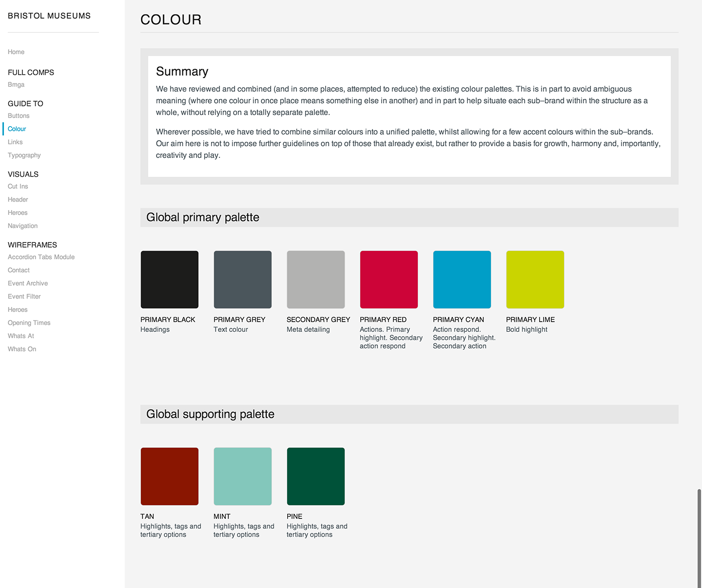View the Event Filter wireframe
702x588 pixels.
pyautogui.click(x=24, y=297)
